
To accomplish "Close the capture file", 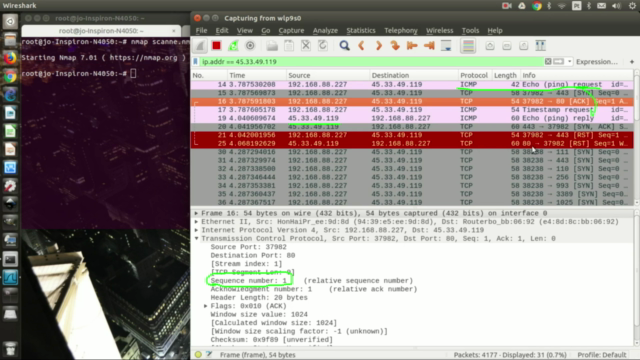I will pyautogui.click(x=306, y=46).
